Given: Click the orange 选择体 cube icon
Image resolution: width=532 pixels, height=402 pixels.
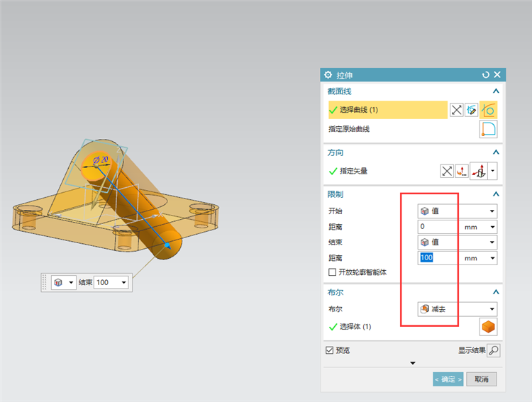Looking at the screenshot, I should tap(488, 327).
